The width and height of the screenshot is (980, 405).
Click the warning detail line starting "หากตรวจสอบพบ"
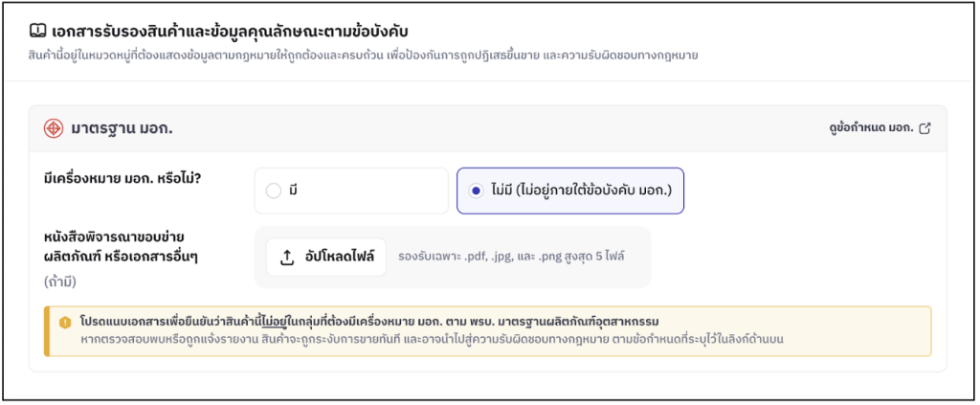click(431, 338)
